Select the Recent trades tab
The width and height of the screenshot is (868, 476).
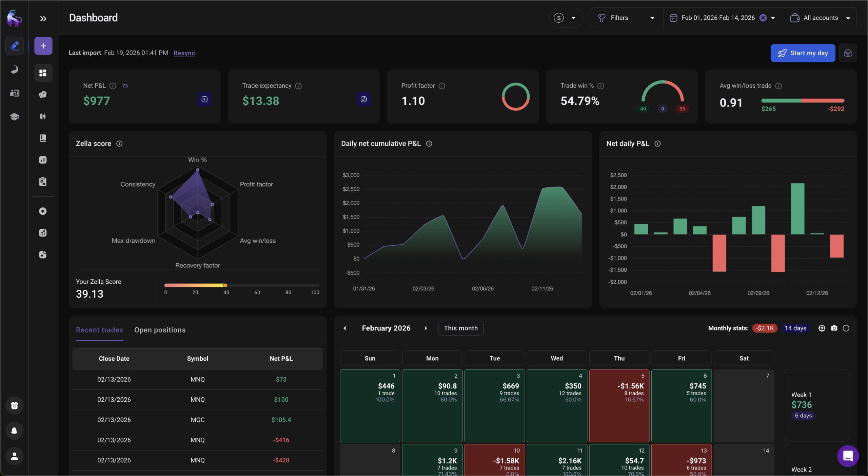(99, 330)
